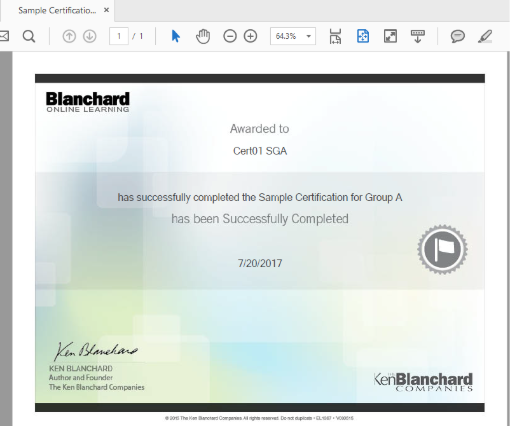
Task: Go to previous page with up arrow
Action: tap(69, 36)
